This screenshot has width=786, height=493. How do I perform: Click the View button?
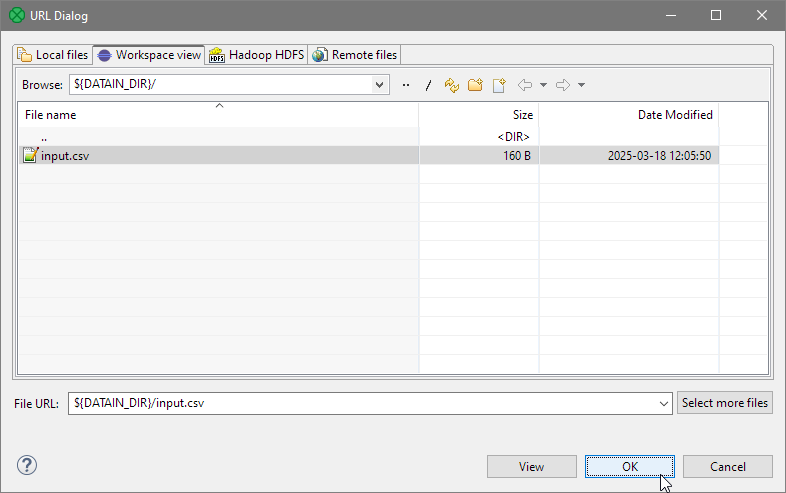tap(531, 467)
